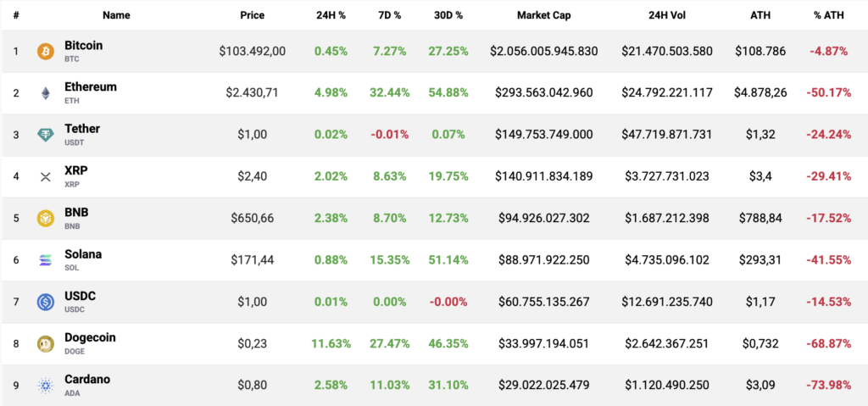Click Dogecoin price $0,23
Screen dimensions: 868x406
tap(253, 343)
